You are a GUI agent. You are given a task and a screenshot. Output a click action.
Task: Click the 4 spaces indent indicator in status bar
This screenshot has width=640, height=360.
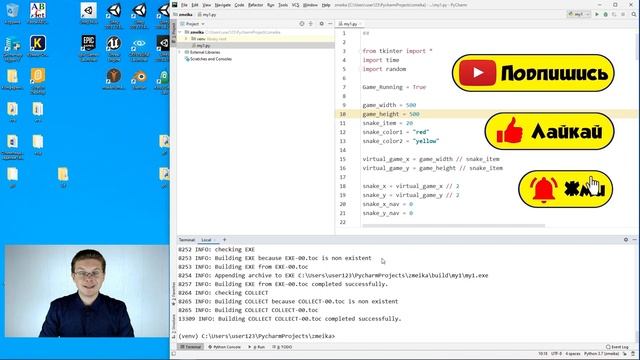[x=573, y=354]
